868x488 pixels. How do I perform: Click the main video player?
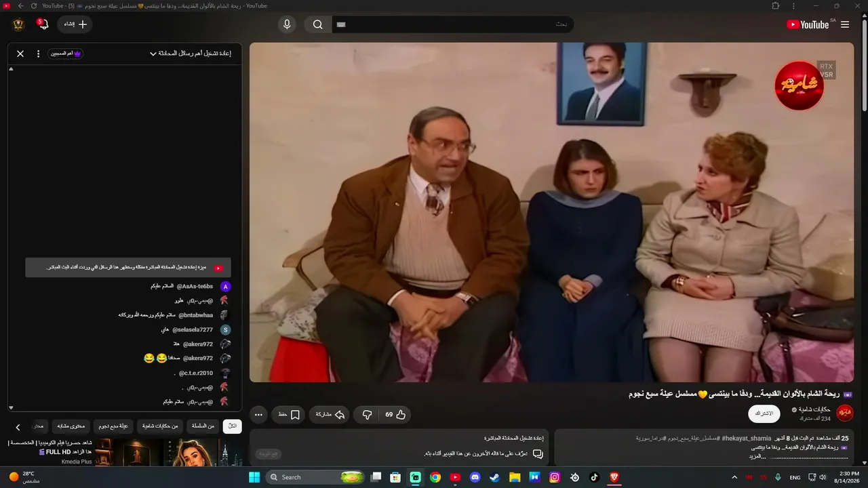tap(551, 212)
